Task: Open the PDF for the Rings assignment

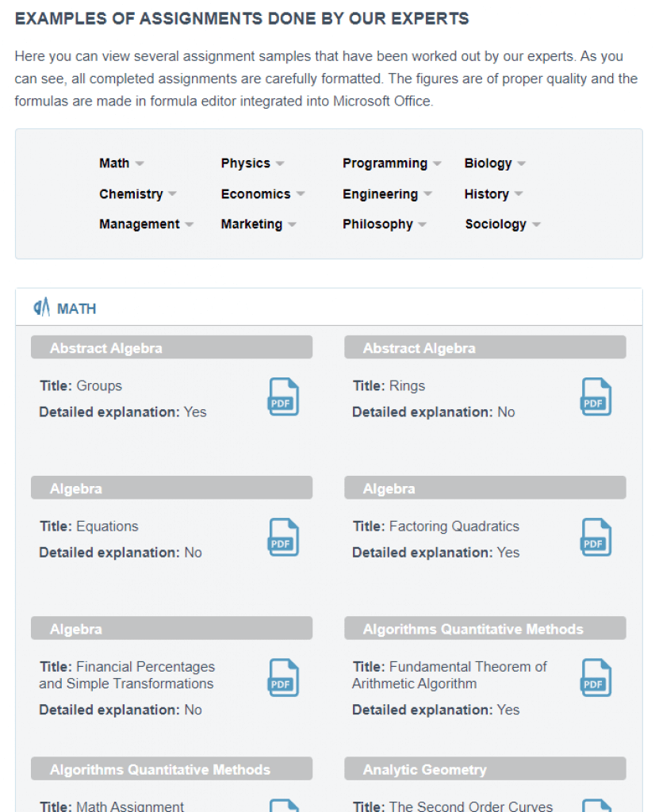Action: [596, 396]
